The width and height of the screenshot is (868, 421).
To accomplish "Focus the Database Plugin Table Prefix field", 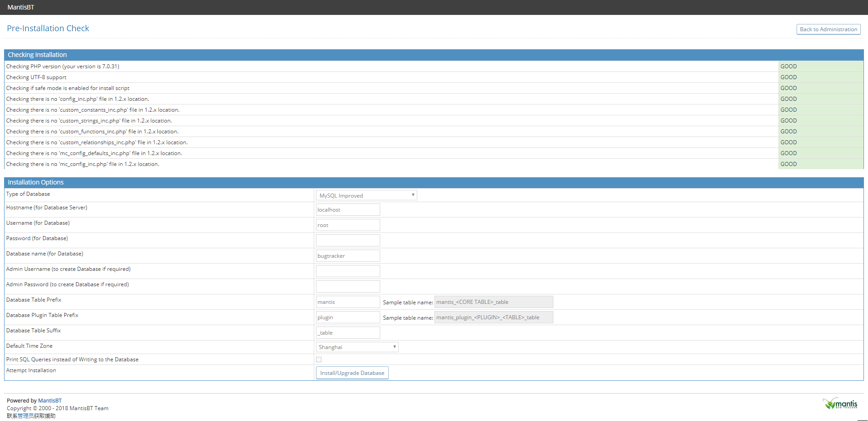I will point(348,317).
